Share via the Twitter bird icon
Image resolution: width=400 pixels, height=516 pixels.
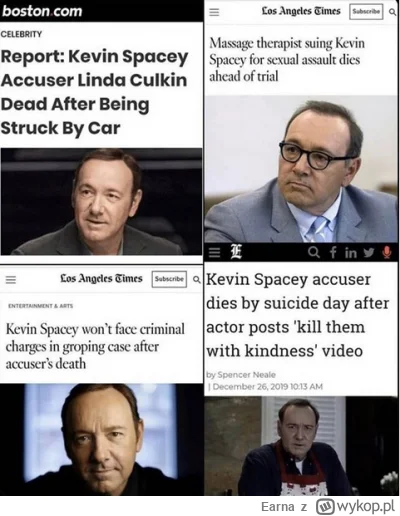[x=369, y=253]
